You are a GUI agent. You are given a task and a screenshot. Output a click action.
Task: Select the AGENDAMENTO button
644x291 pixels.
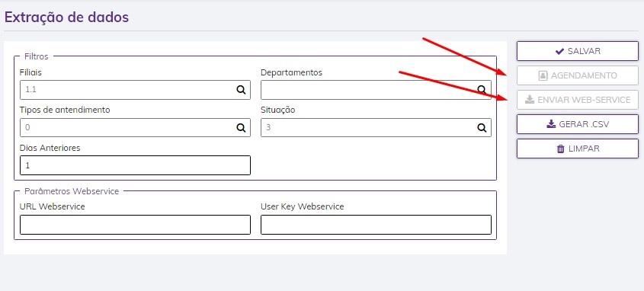pos(578,75)
